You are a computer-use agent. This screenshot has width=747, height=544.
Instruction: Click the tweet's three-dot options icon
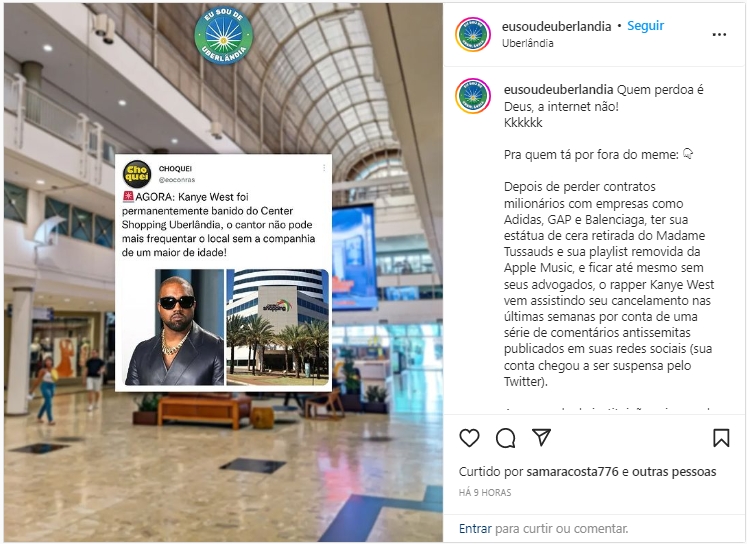[324, 168]
